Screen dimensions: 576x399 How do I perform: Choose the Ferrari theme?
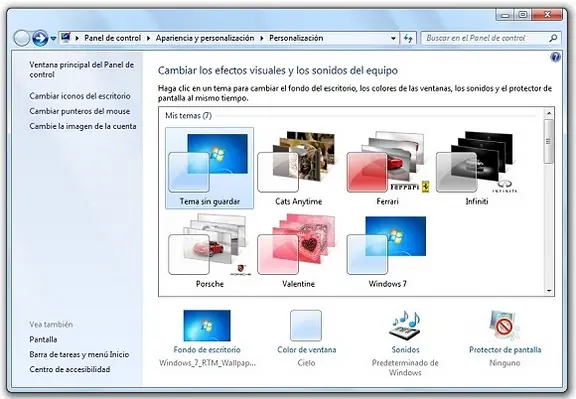(388, 168)
